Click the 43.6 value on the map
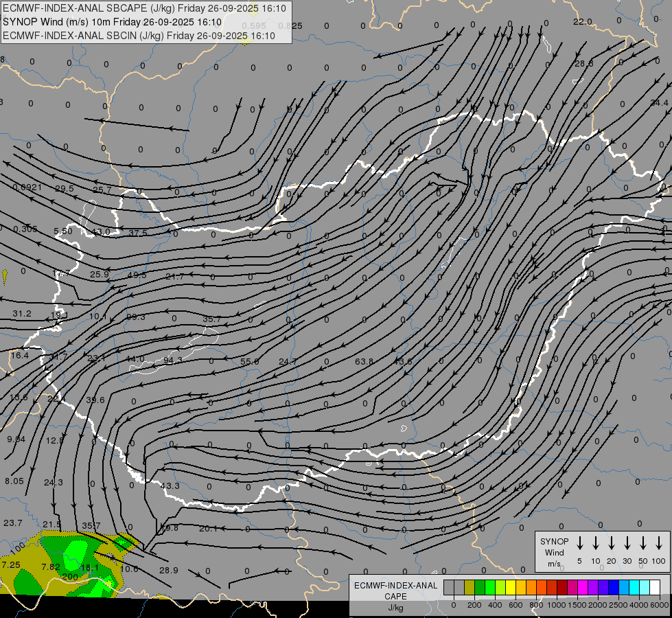The height and width of the screenshot is (618, 672). (402, 362)
